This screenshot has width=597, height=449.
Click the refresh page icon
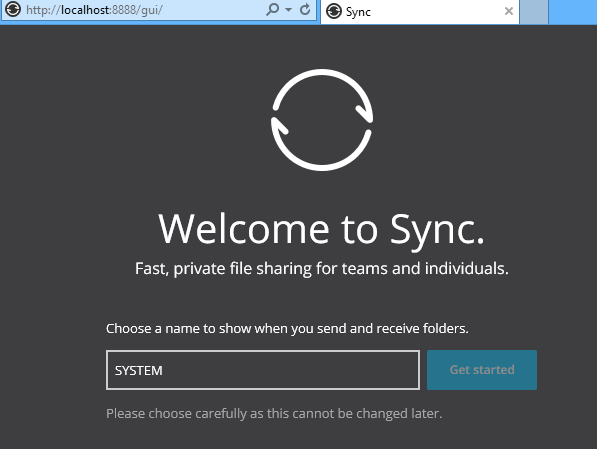click(x=305, y=10)
